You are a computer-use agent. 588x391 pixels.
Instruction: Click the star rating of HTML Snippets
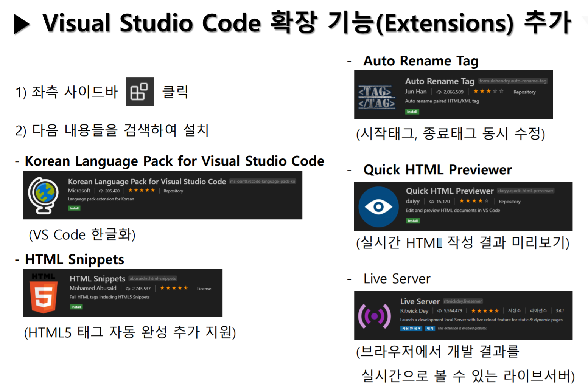[174, 288]
